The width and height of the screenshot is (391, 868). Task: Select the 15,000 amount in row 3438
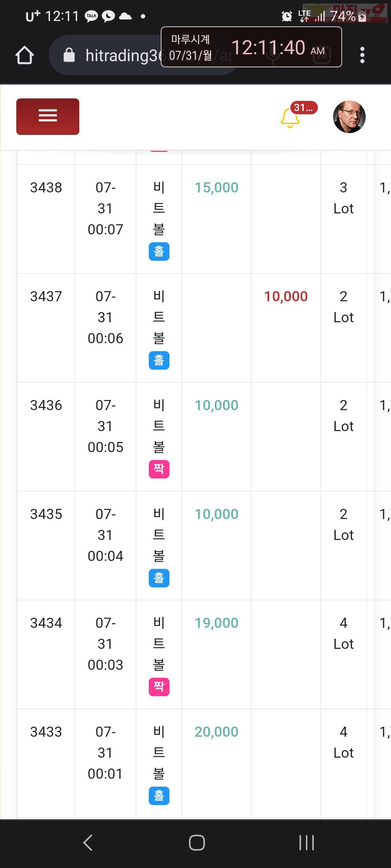[216, 187]
